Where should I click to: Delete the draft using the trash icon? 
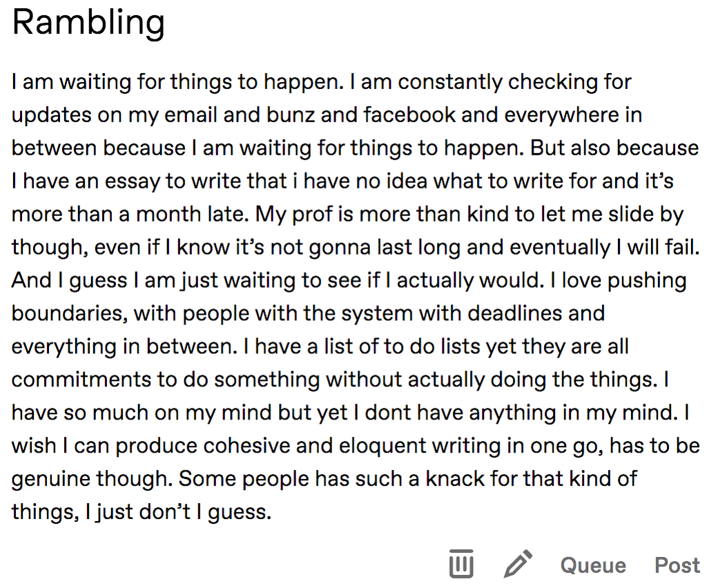461,564
